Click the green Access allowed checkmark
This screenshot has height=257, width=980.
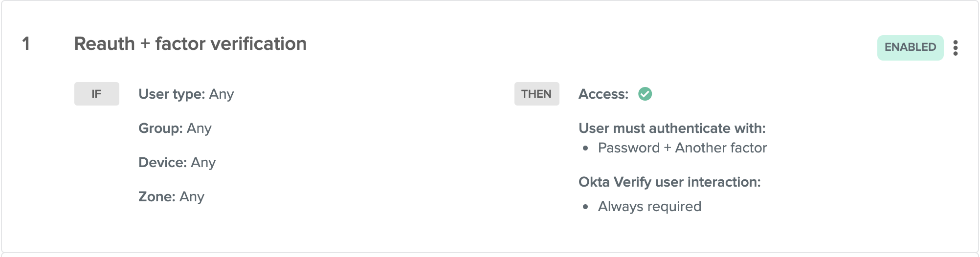[645, 94]
